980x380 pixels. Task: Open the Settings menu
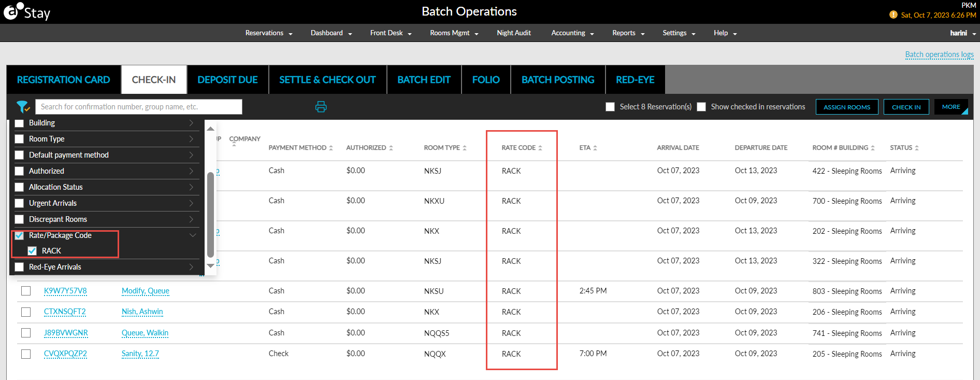(x=679, y=33)
